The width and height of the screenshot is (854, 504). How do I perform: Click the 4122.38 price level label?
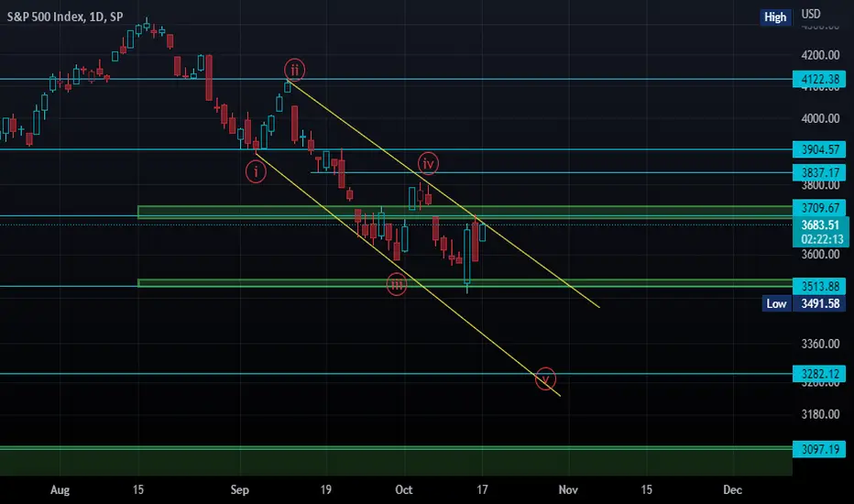pos(820,79)
